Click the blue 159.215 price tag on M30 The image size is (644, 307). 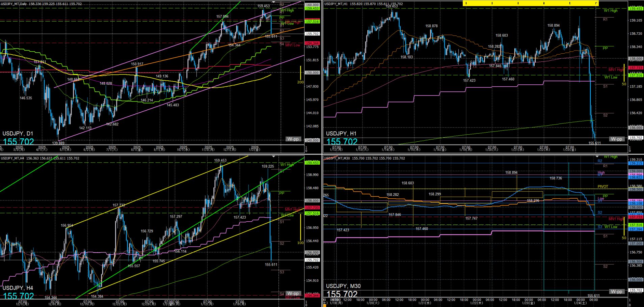click(x=636, y=164)
